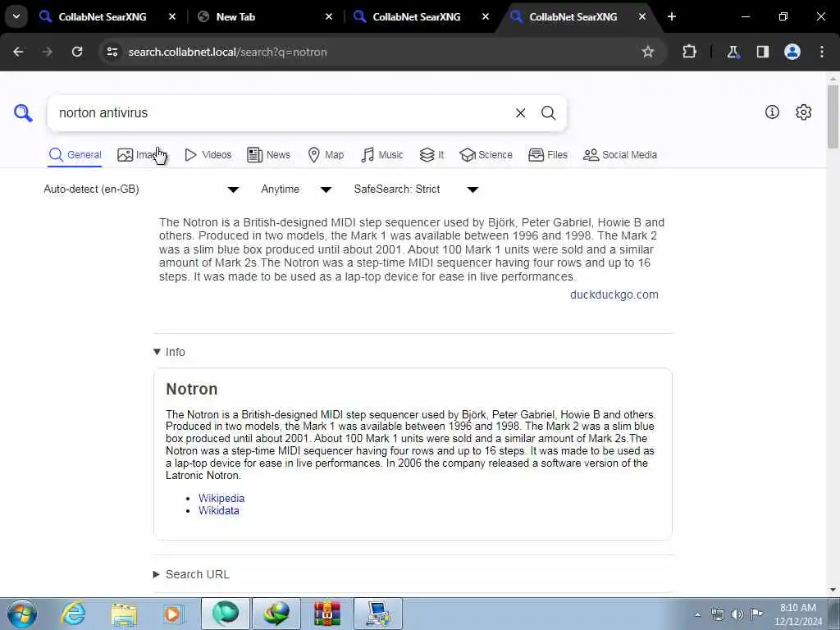Open the Anytime time range dropdown
840x630 pixels.
click(x=296, y=189)
